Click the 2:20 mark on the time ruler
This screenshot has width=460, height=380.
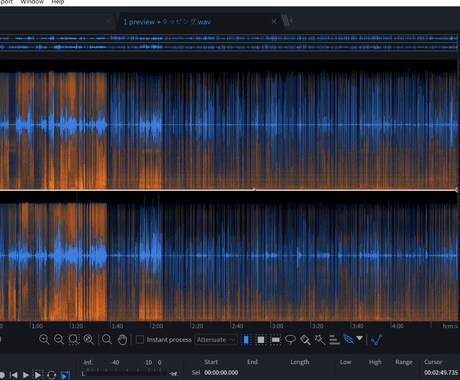197,326
